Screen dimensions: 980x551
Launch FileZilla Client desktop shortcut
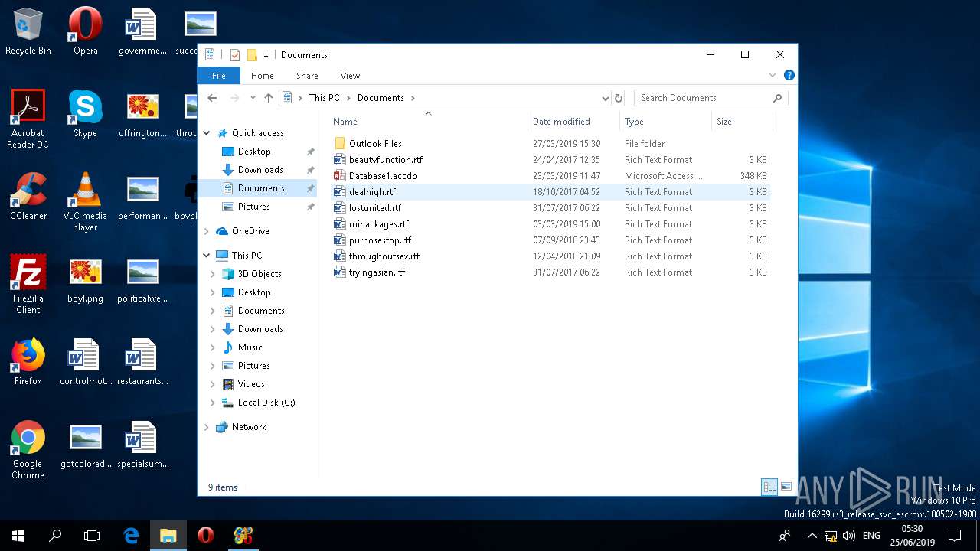[28, 285]
